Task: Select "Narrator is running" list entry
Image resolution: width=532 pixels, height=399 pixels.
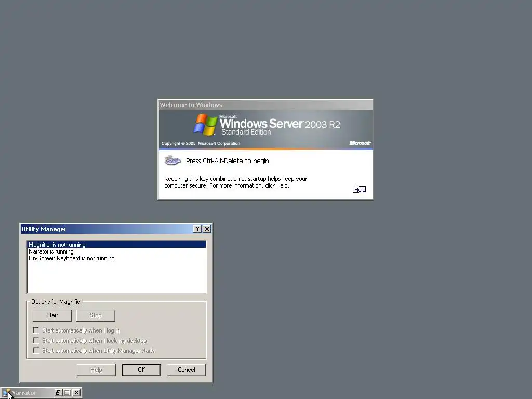Action: coord(116,251)
